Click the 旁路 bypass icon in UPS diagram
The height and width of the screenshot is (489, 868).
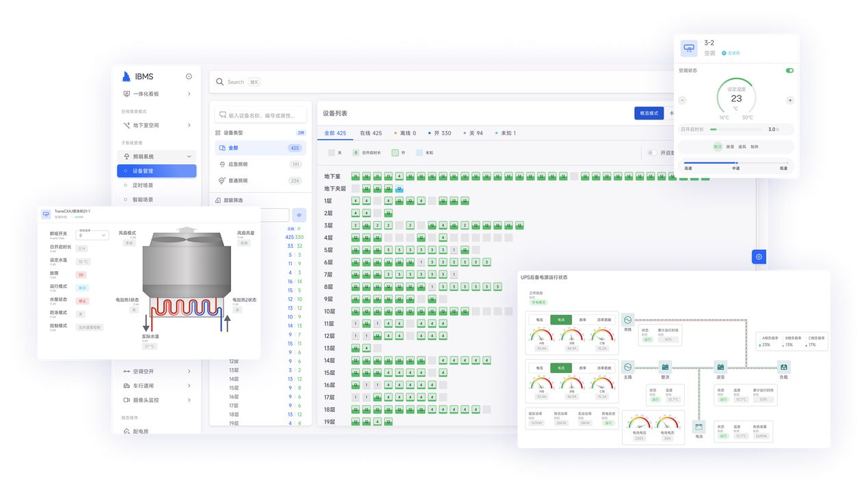tap(628, 320)
